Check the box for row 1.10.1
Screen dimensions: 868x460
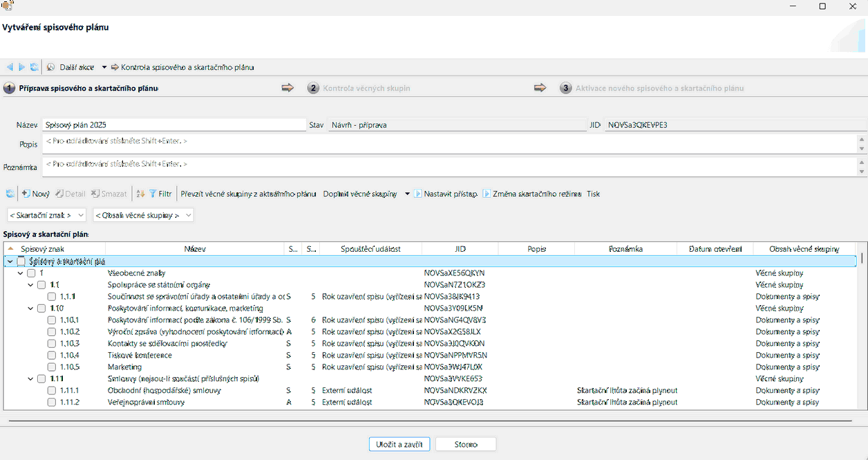click(x=52, y=320)
